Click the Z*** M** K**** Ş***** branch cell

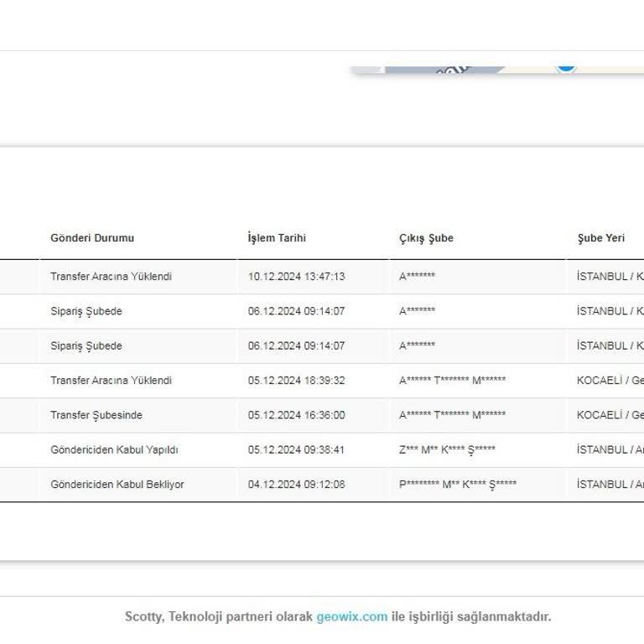click(447, 450)
